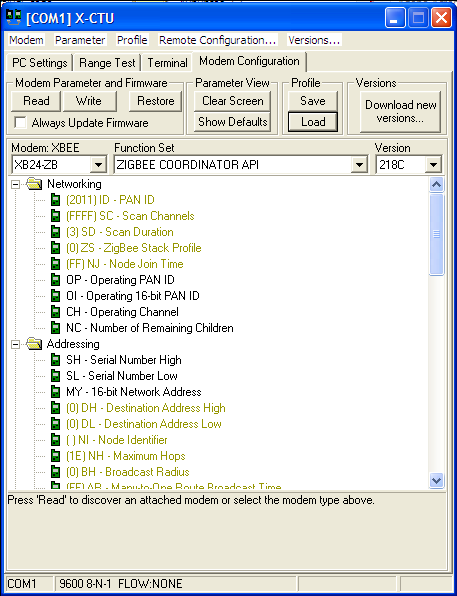Click the icon beside OP - Operating PAN ID
Image resolution: width=457 pixels, height=596 pixels.
[56, 280]
